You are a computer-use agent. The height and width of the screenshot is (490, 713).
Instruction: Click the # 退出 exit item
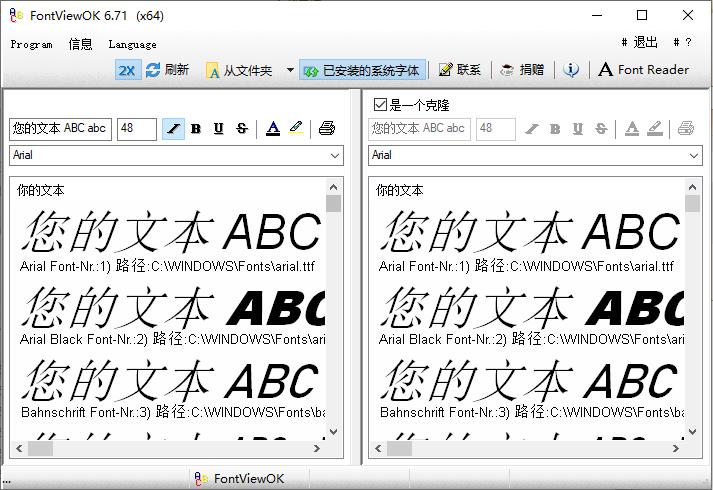coord(639,42)
